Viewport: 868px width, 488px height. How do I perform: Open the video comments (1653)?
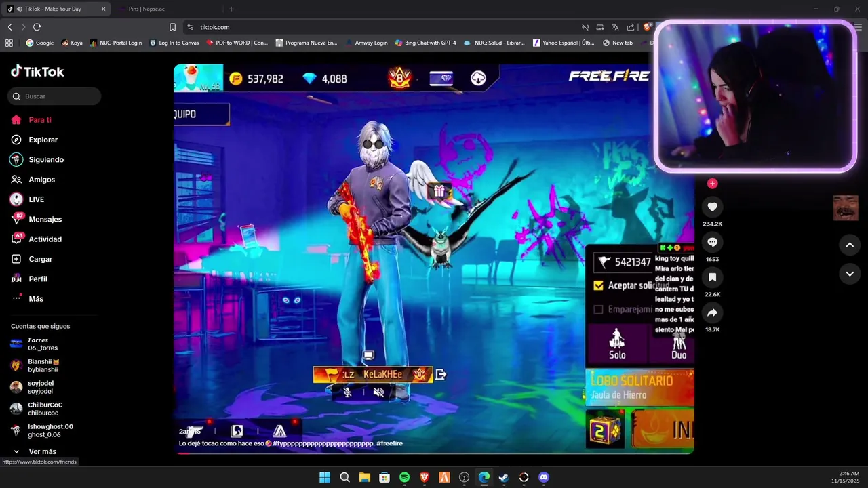[712, 242]
